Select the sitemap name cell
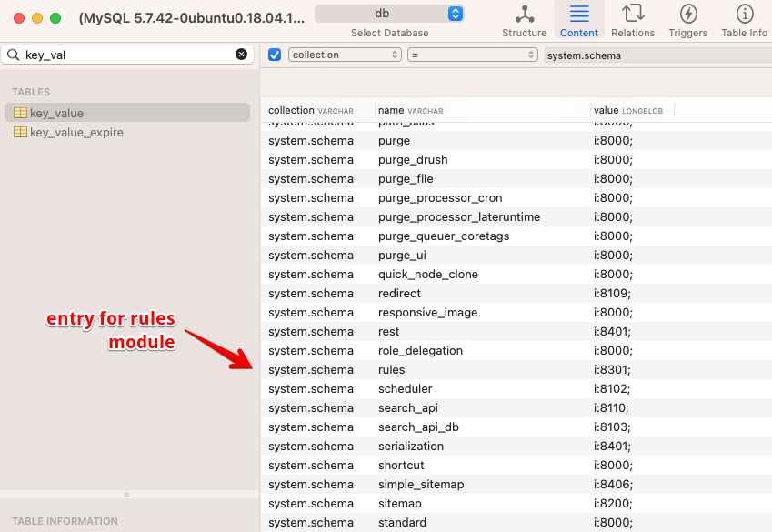The height and width of the screenshot is (532, 772). pos(400,504)
